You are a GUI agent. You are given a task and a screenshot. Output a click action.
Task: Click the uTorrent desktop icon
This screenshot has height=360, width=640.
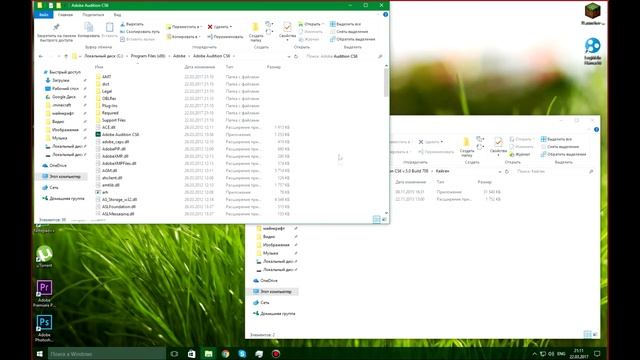tap(44, 256)
